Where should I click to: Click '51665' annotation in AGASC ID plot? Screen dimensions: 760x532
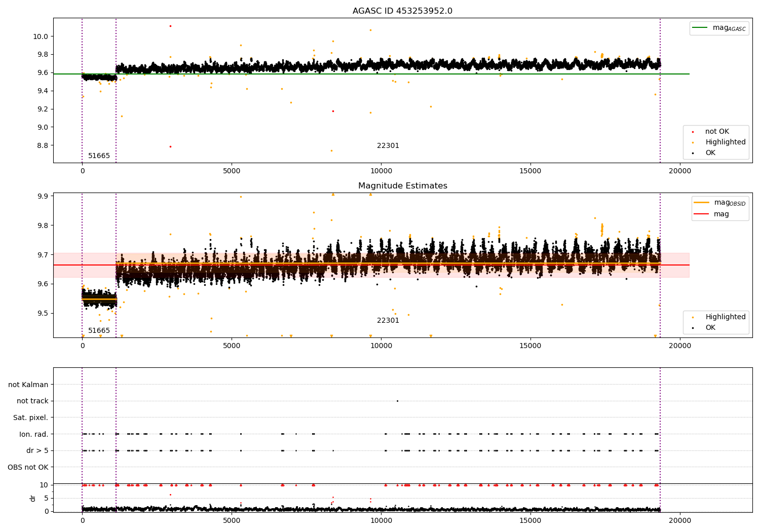(x=99, y=156)
